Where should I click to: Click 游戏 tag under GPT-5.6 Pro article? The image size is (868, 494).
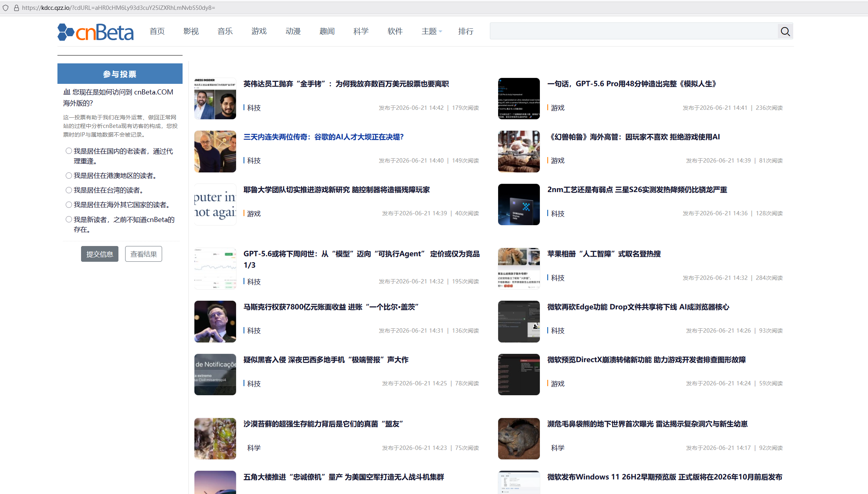558,108
